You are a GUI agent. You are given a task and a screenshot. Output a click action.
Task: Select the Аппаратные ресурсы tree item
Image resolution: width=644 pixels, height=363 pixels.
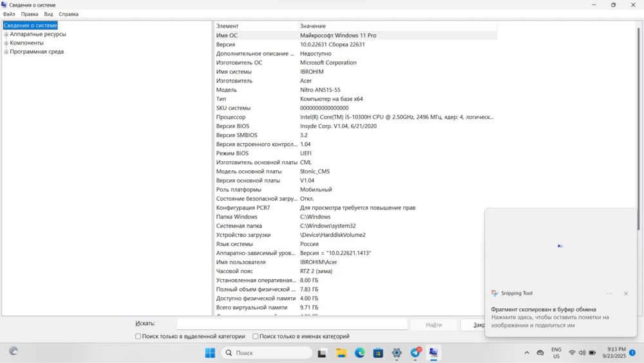point(38,35)
